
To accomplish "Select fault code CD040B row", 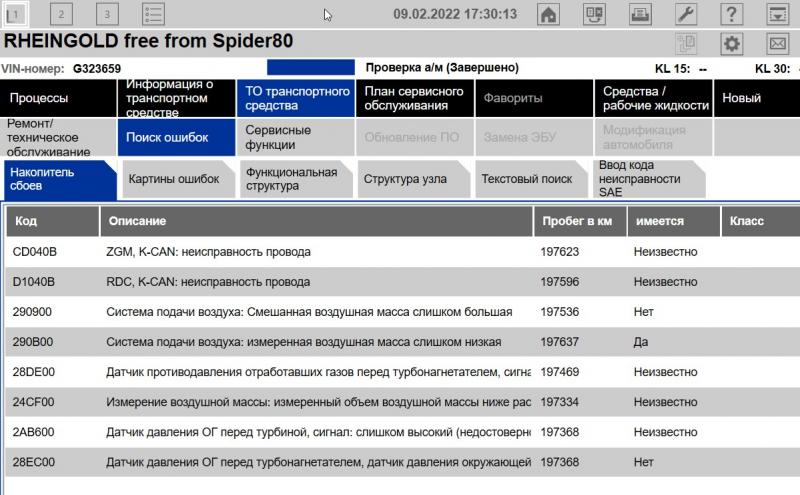I will tap(403, 252).
